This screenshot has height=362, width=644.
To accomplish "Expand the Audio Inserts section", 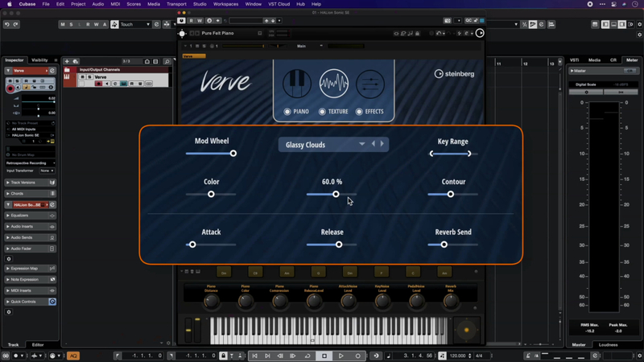I will [x=31, y=227].
